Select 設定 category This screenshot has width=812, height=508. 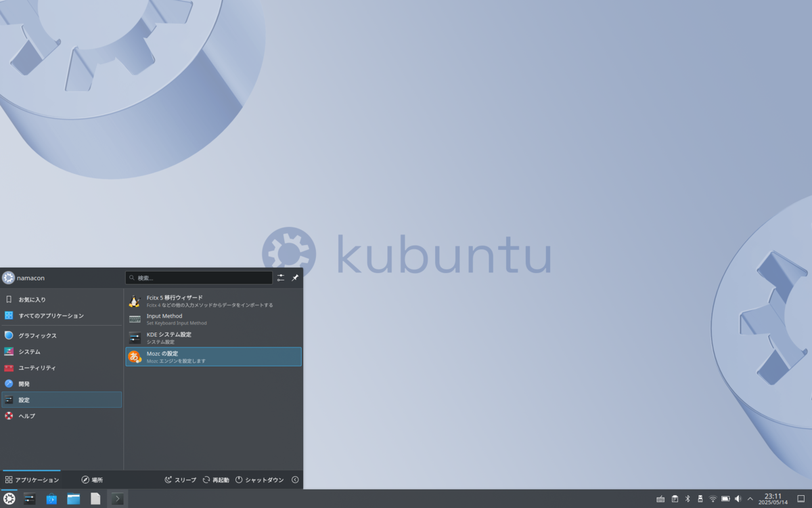(x=62, y=400)
